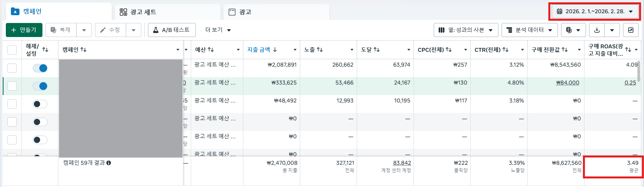Expand the 열: 성과의 사본 columns dropdown
Screen dimensions: 644x187
coord(465,30)
